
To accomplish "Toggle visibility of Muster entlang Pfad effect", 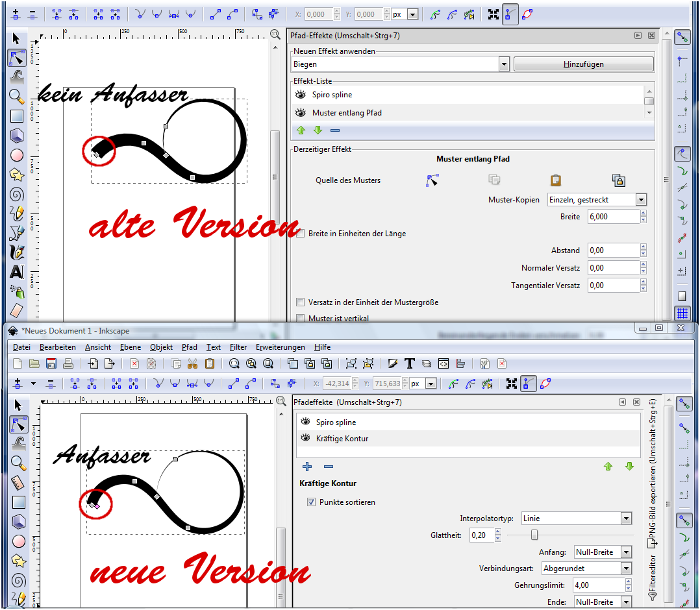I will pyautogui.click(x=301, y=112).
